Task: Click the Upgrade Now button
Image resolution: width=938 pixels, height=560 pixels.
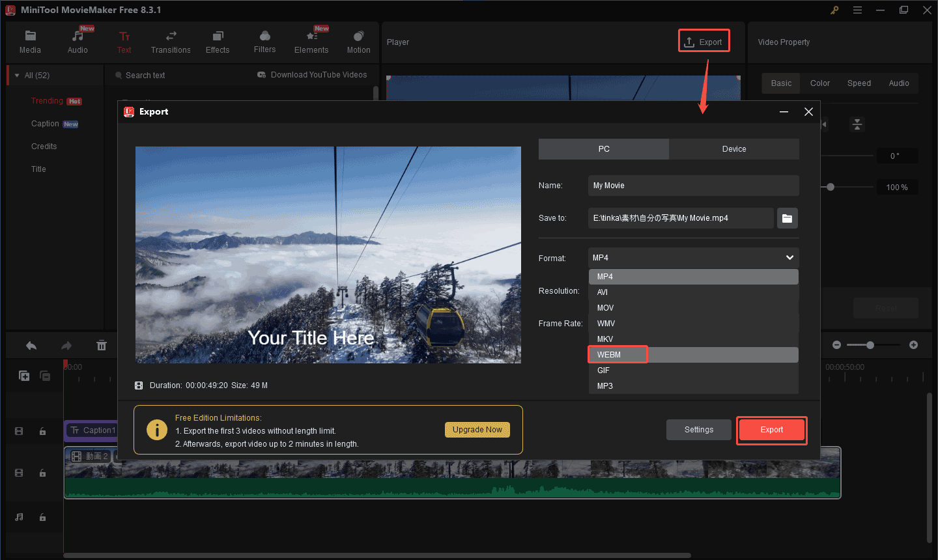Action: [477, 430]
